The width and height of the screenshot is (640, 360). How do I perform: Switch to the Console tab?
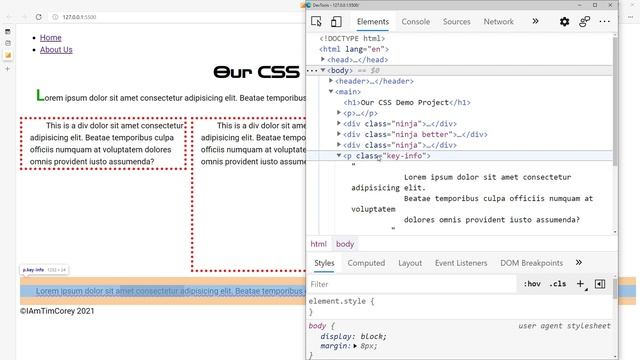[416, 22]
